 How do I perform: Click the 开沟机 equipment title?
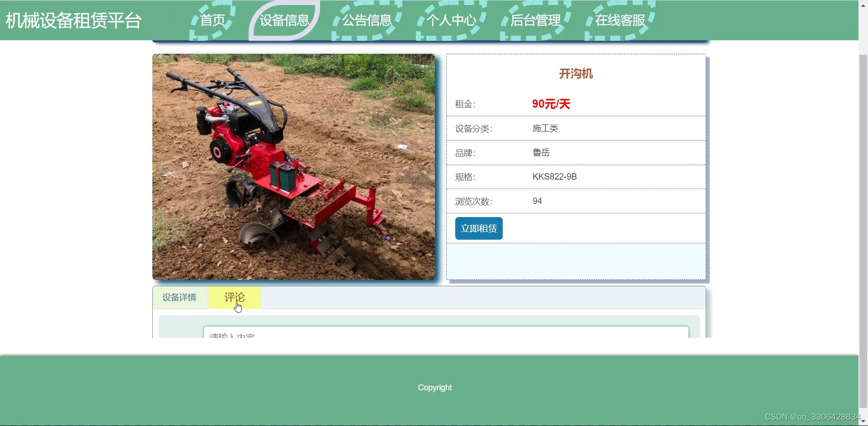576,74
